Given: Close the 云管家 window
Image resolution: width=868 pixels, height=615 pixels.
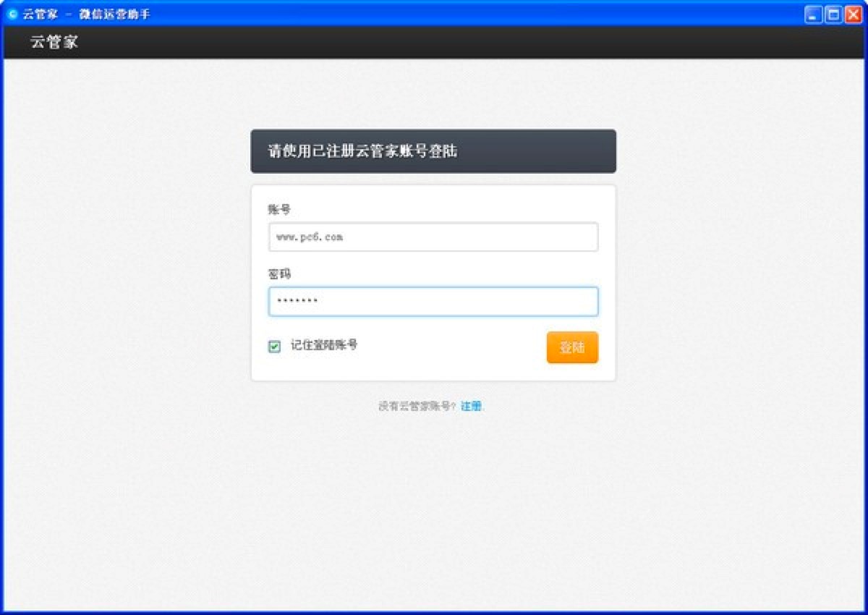Looking at the screenshot, I should coord(853,14).
